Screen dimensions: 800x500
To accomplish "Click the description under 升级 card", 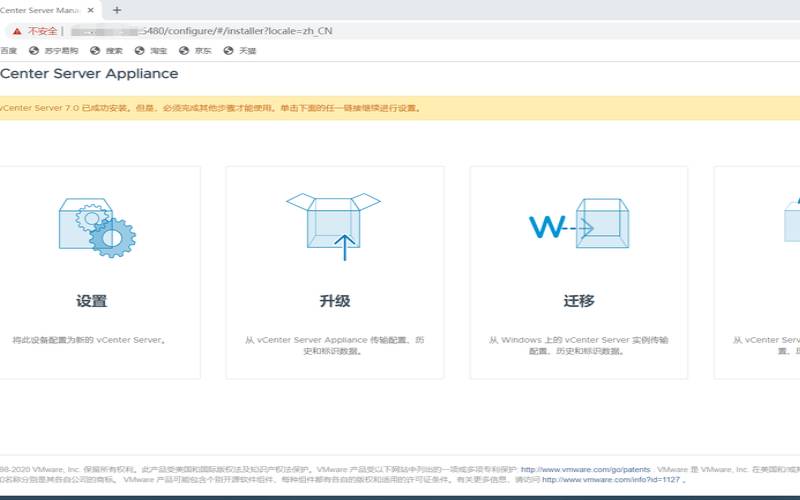I will click(334, 345).
